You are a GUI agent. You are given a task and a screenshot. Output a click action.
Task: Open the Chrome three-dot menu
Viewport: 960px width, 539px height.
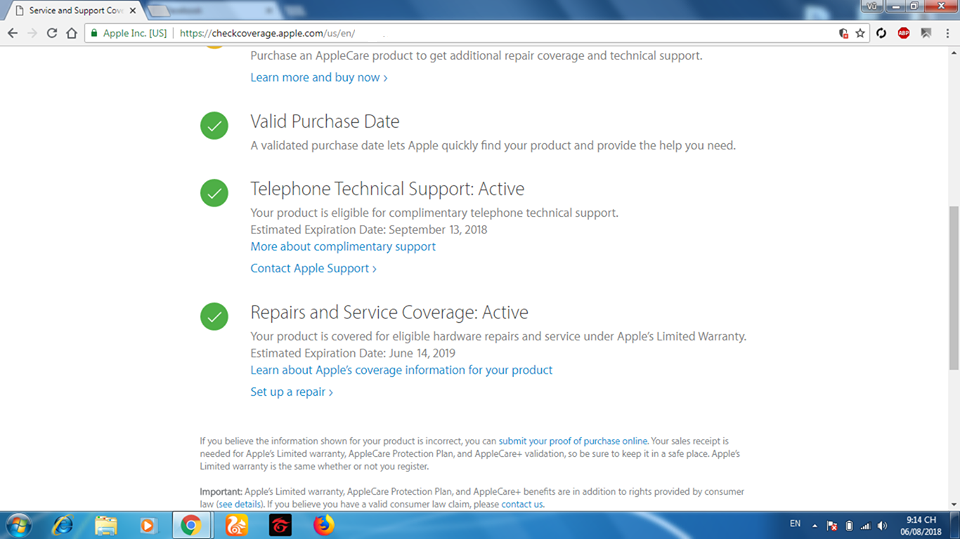948,33
